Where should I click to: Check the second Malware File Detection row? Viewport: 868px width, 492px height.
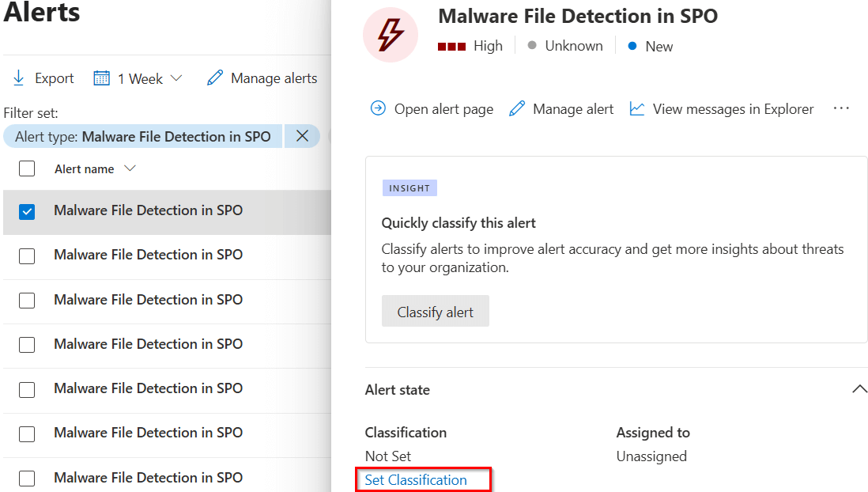(x=27, y=255)
